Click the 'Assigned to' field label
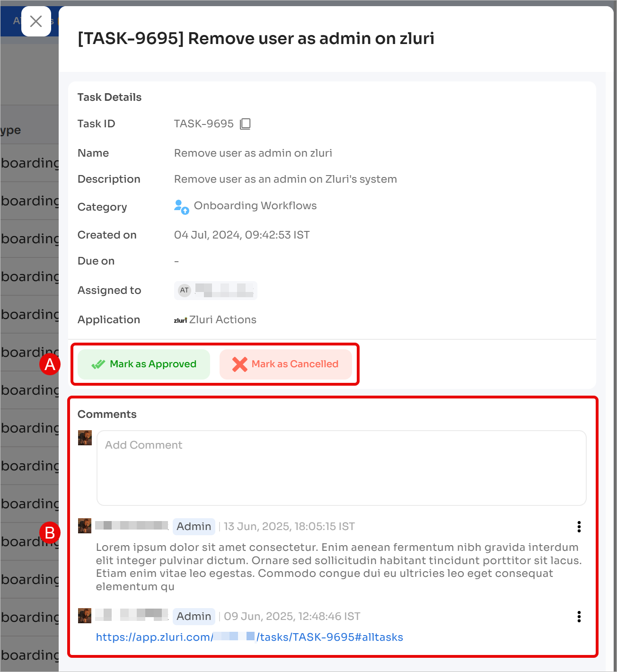 click(x=109, y=290)
